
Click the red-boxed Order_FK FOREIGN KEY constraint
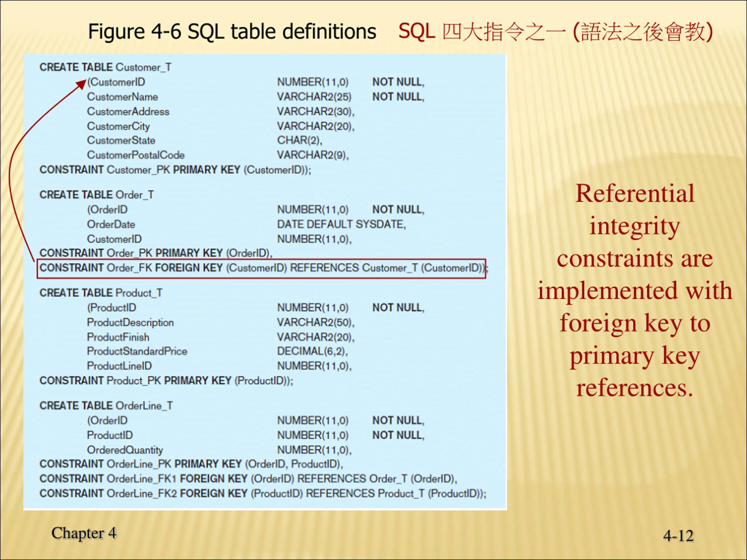(261, 268)
